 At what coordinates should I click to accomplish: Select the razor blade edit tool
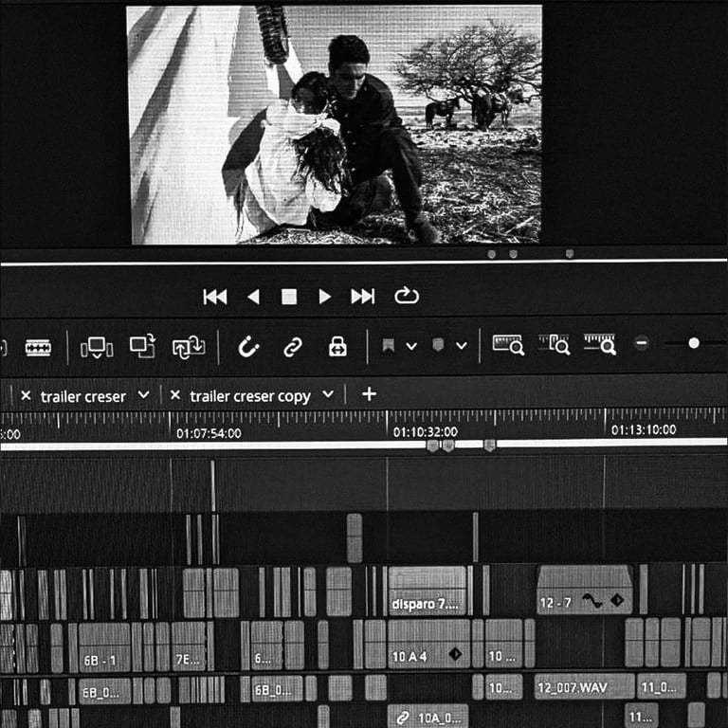[x=38, y=347]
